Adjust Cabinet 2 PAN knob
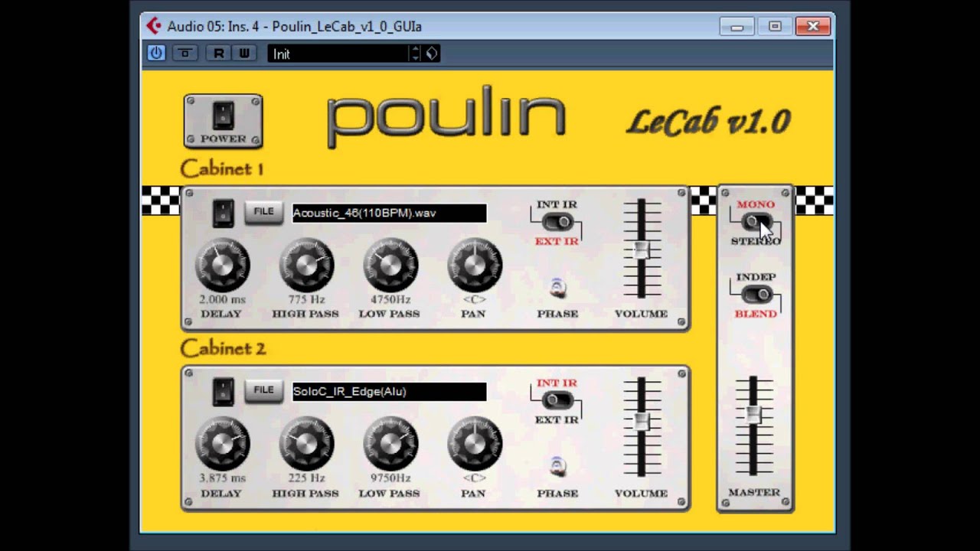980x551 pixels. click(x=475, y=444)
